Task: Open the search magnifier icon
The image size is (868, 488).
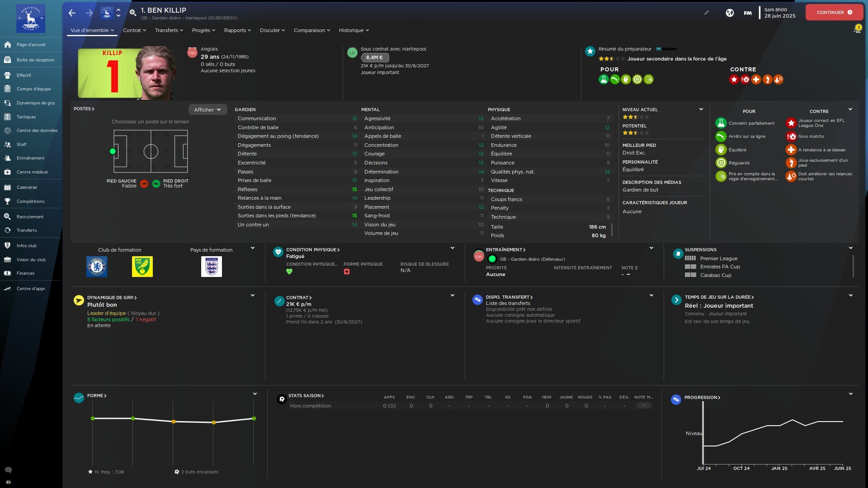Action: (133, 13)
